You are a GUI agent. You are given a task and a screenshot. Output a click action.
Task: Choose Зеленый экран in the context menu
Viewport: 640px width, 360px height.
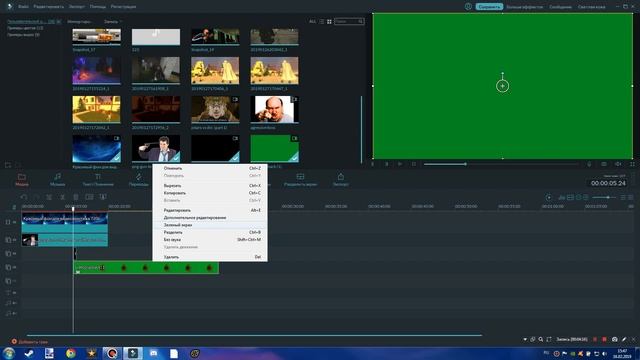(210, 225)
